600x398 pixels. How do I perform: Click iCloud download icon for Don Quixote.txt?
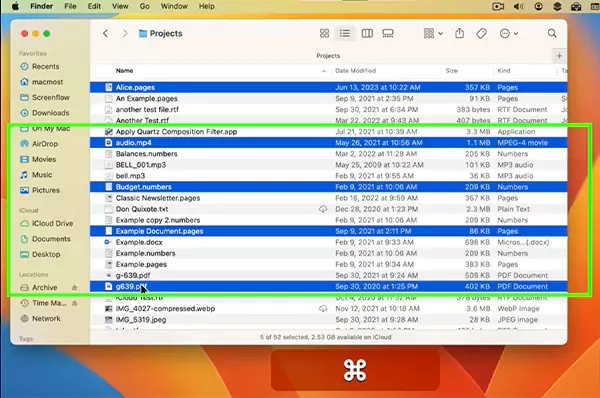323,209
